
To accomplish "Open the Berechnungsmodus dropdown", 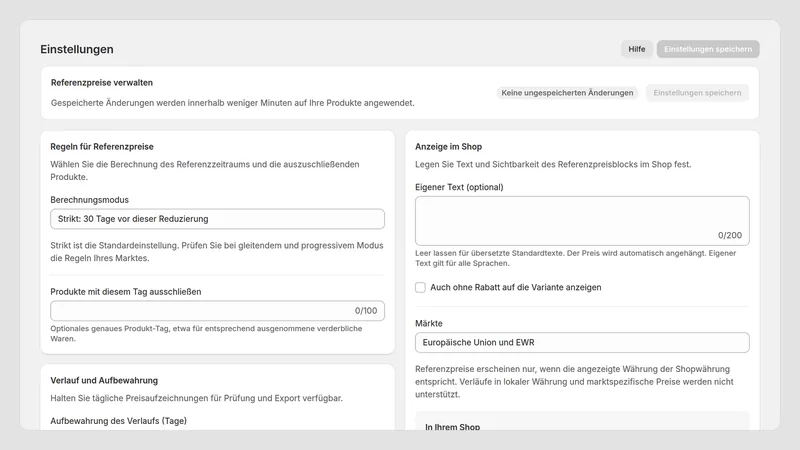I will pyautogui.click(x=217, y=219).
